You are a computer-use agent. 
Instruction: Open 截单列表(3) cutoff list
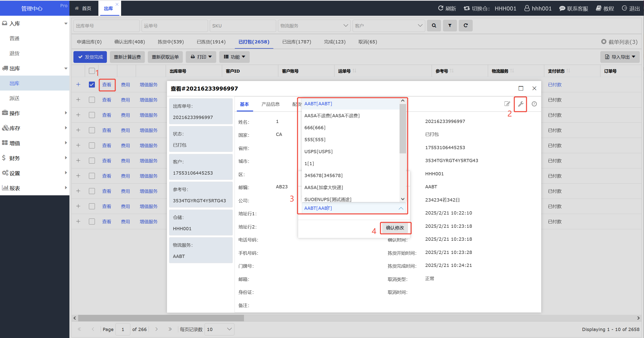[619, 42]
